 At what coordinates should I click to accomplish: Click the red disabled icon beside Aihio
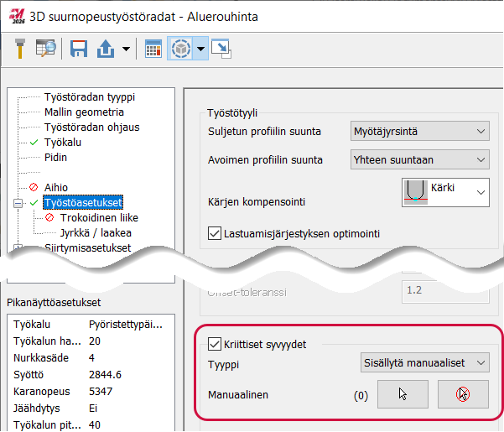click(x=34, y=187)
